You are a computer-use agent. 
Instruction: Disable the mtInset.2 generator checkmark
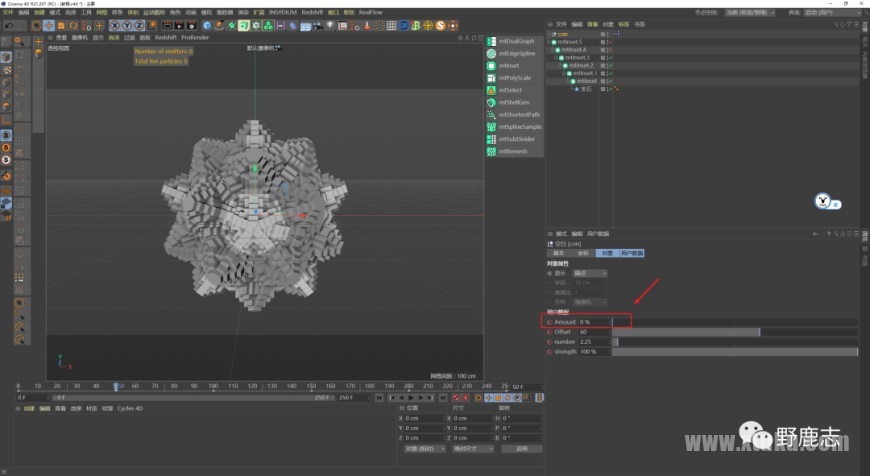click(610, 65)
